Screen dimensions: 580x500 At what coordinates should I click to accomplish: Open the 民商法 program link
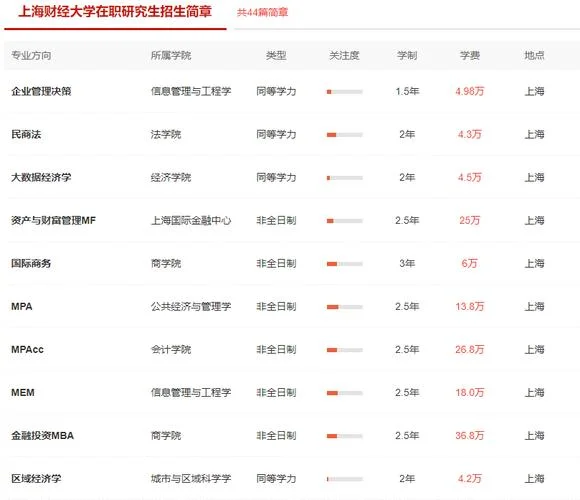click(26, 134)
